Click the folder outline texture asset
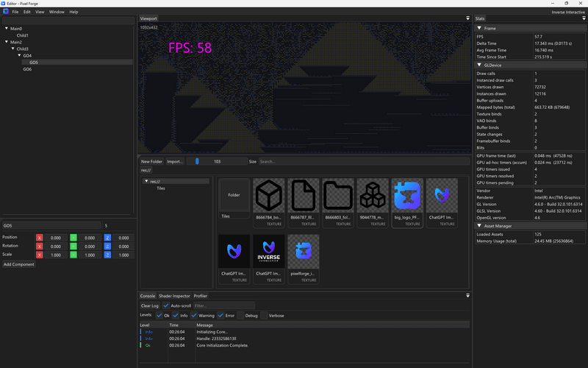This screenshot has height=368, width=588. pyautogui.click(x=338, y=197)
